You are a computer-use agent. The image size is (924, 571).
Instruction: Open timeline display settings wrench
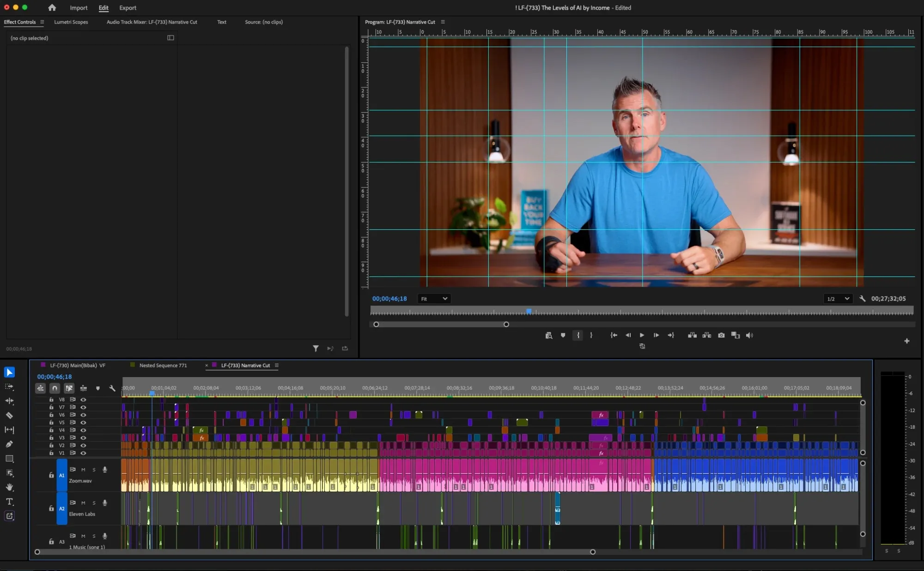point(112,388)
